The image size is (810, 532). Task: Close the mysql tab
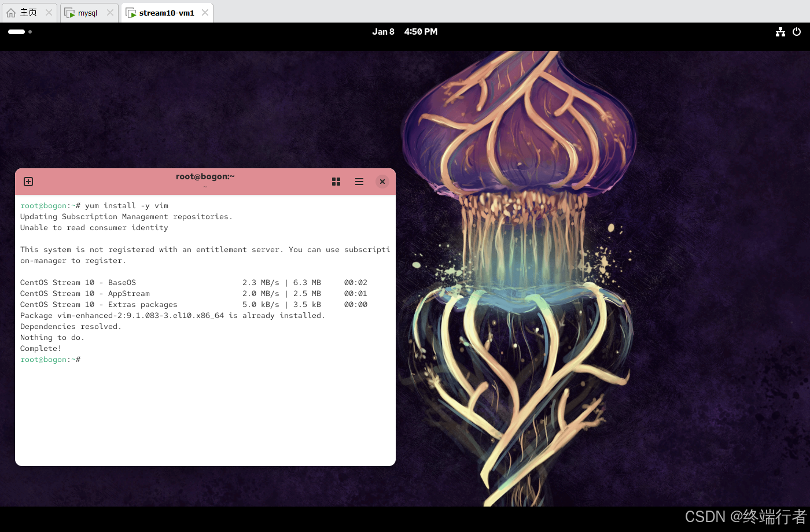[x=110, y=13]
